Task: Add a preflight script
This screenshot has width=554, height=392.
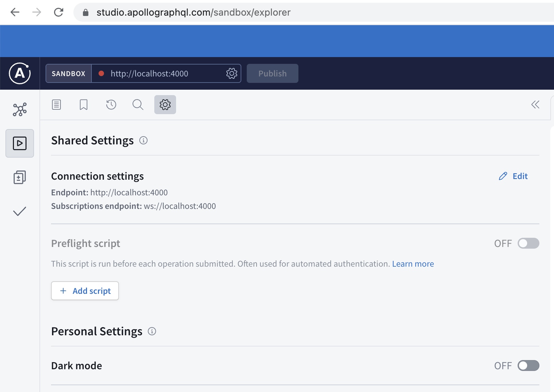Action: [x=85, y=291]
